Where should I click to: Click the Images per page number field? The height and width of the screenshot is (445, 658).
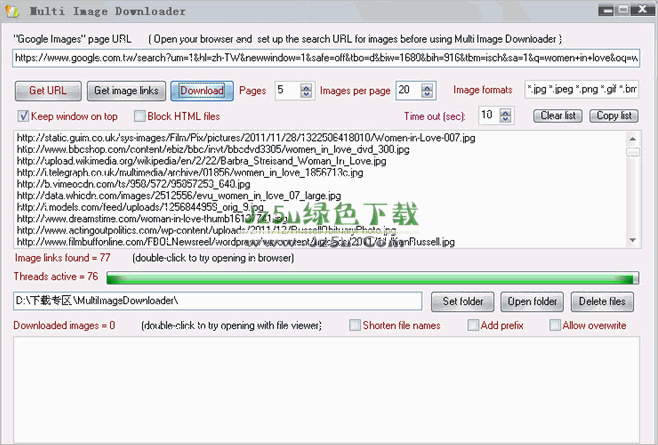(x=409, y=90)
